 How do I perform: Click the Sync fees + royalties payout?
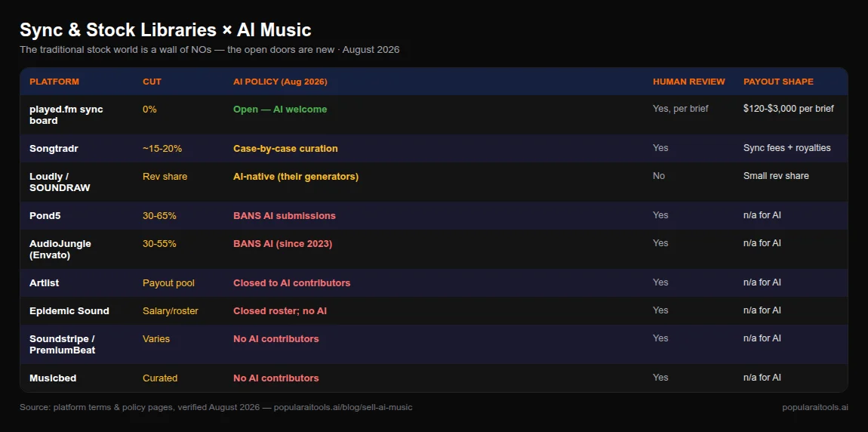(787, 148)
